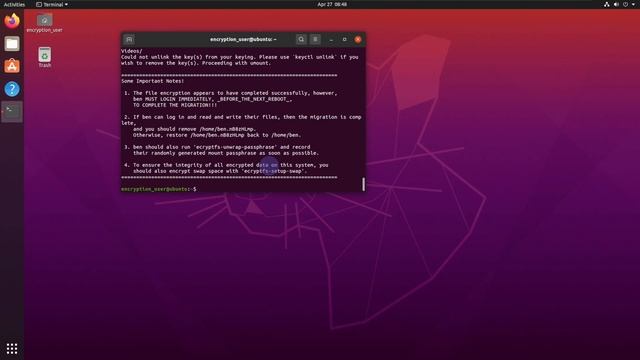The image size is (640, 360).
Task: Click the 'Videos/' output line
Action: click(131, 51)
